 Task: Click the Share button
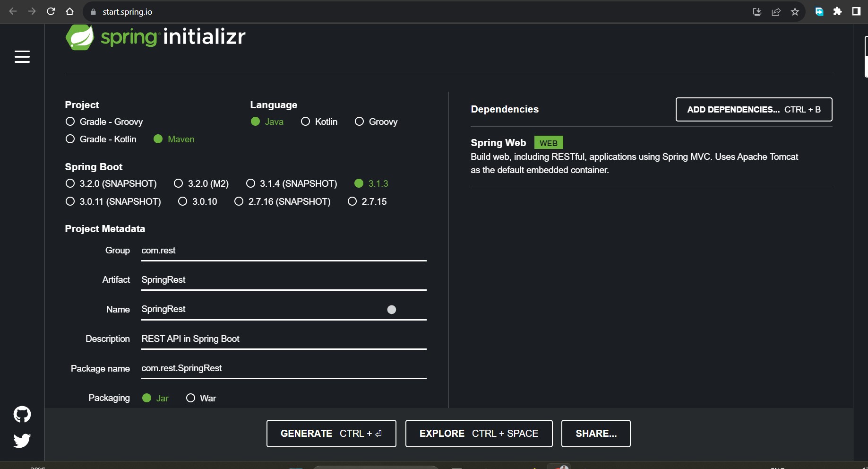click(596, 434)
